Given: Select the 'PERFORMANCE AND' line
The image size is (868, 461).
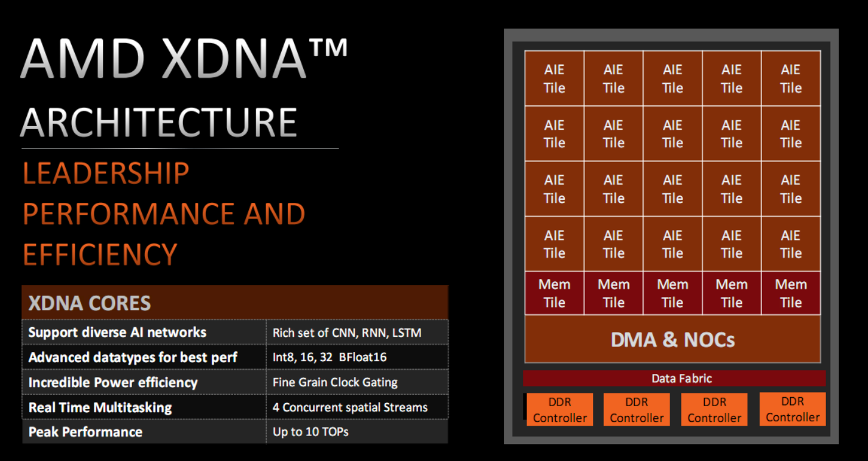Looking at the screenshot, I should click(x=164, y=214).
